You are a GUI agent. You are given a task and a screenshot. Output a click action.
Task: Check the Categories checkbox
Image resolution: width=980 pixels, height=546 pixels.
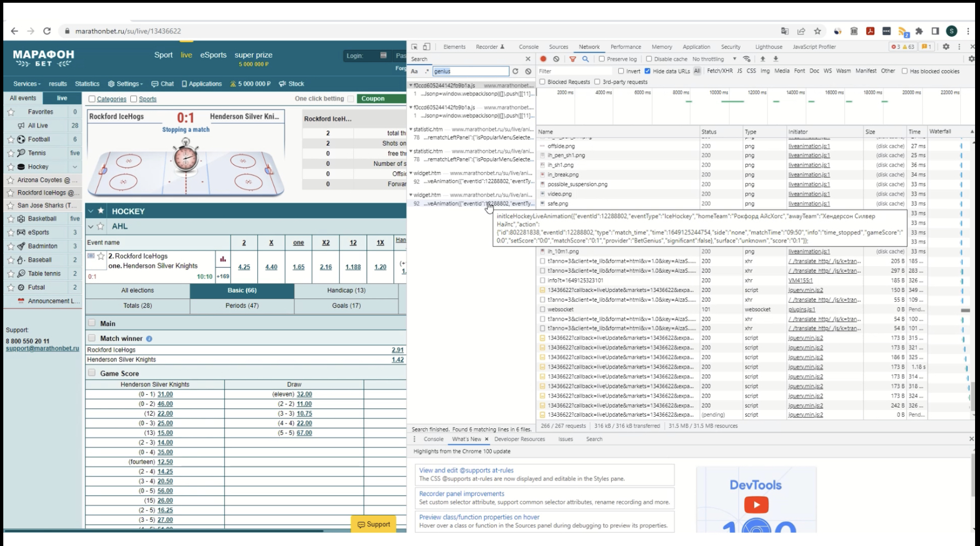pos(92,99)
